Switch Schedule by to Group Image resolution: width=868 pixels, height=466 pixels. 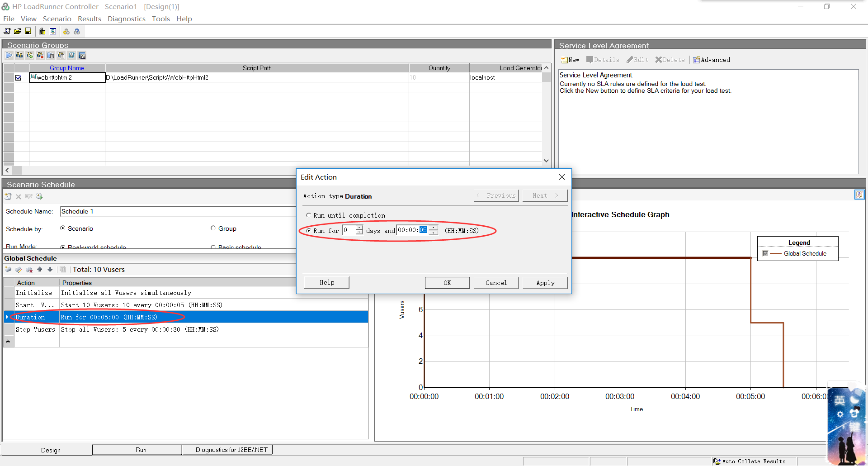(213, 228)
